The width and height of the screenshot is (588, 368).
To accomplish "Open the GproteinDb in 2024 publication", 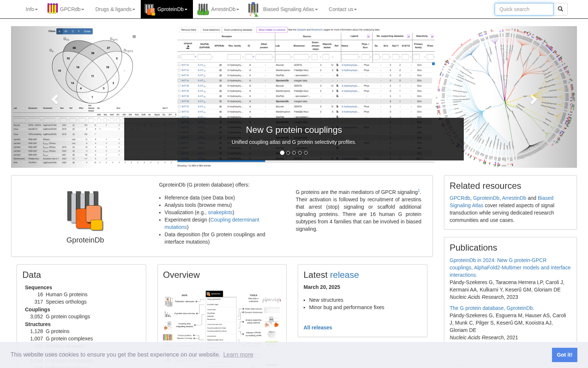I will point(510,268).
